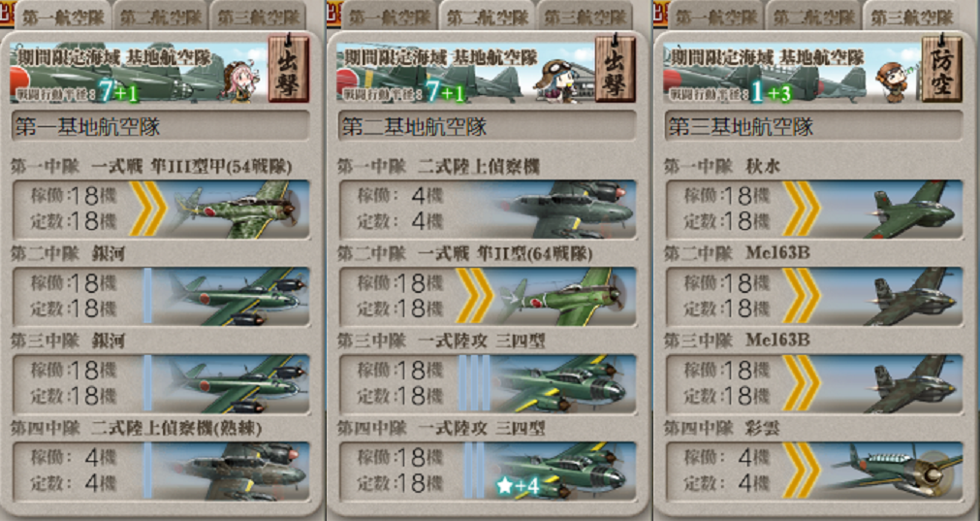Toggle second air base 出撃 wooden sign

616,68
